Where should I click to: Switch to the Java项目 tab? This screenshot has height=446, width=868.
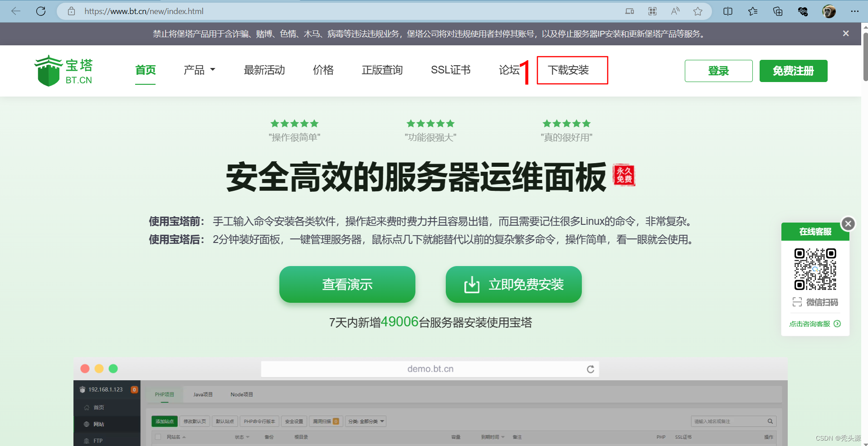point(203,394)
